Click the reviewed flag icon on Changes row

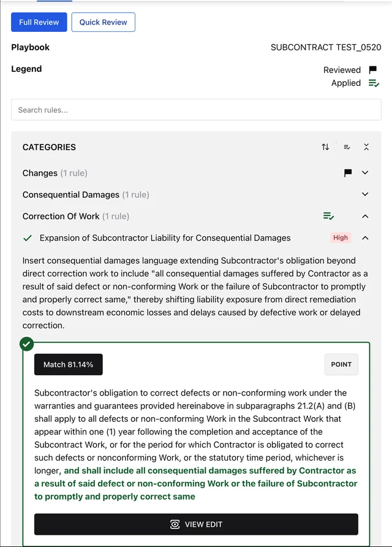coord(348,173)
